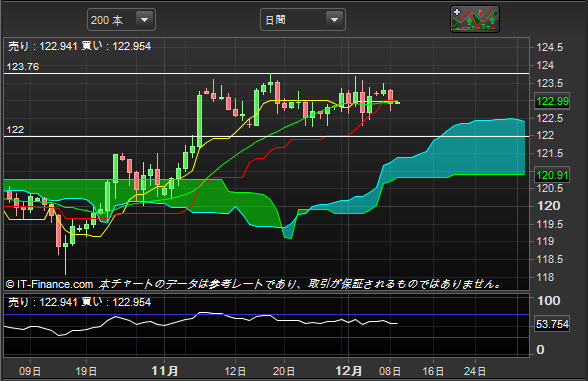Click the 122.99 current price label
588x381 pixels.
click(x=552, y=101)
